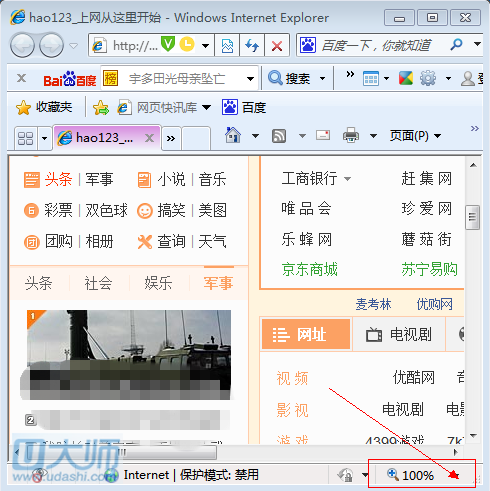Click the colorful square icon on Baidu toolbar

pyautogui.click(x=406, y=79)
